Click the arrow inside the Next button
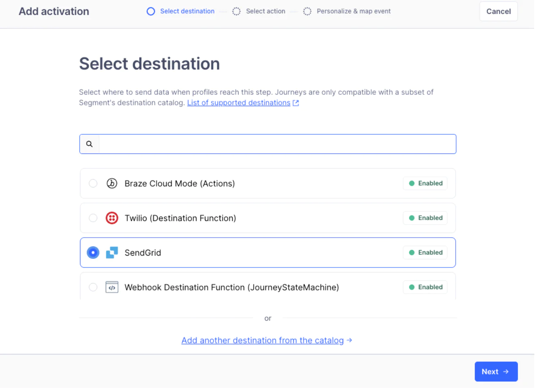 pos(506,372)
